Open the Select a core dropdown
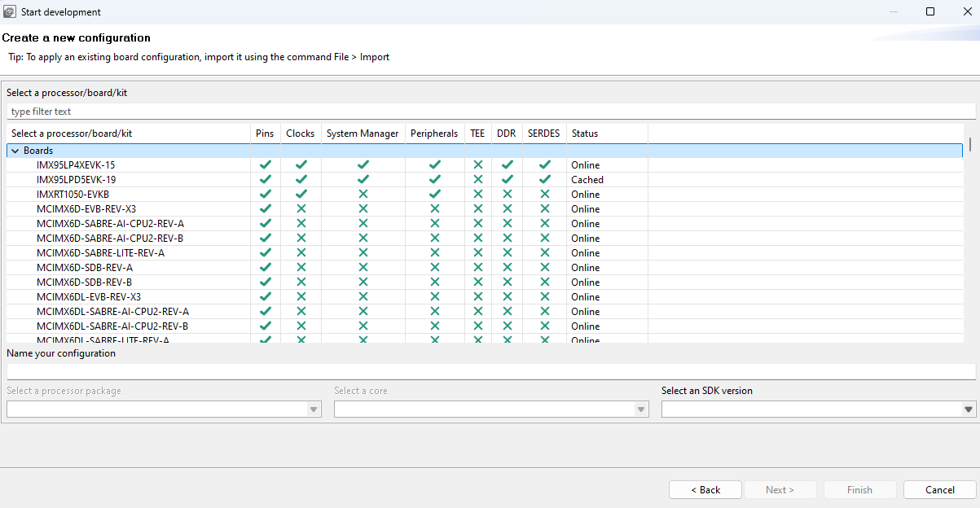The width and height of the screenshot is (980, 508). [641, 409]
